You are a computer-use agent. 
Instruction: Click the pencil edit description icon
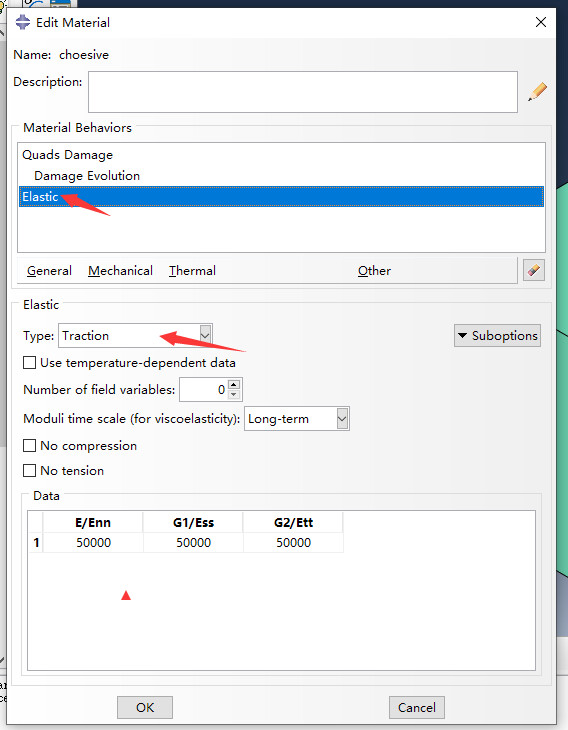click(537, 92)
